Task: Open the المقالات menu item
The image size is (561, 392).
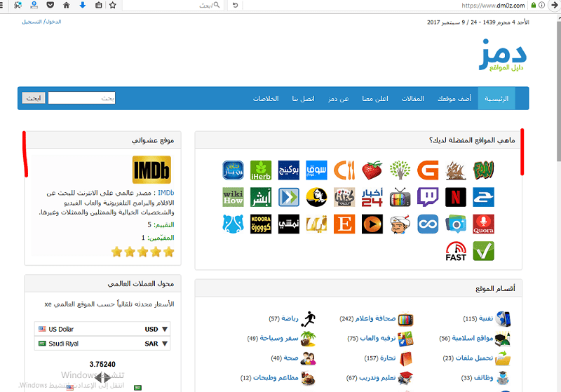Action: pos(412,99)
